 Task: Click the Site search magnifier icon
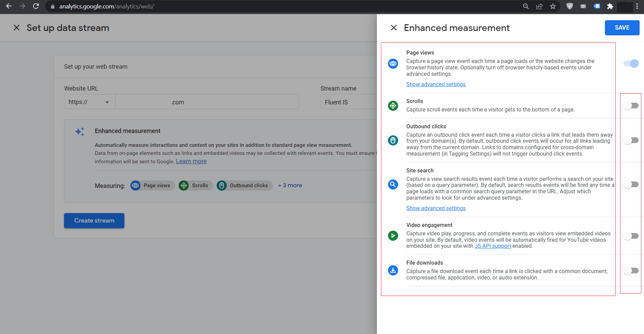393,185
